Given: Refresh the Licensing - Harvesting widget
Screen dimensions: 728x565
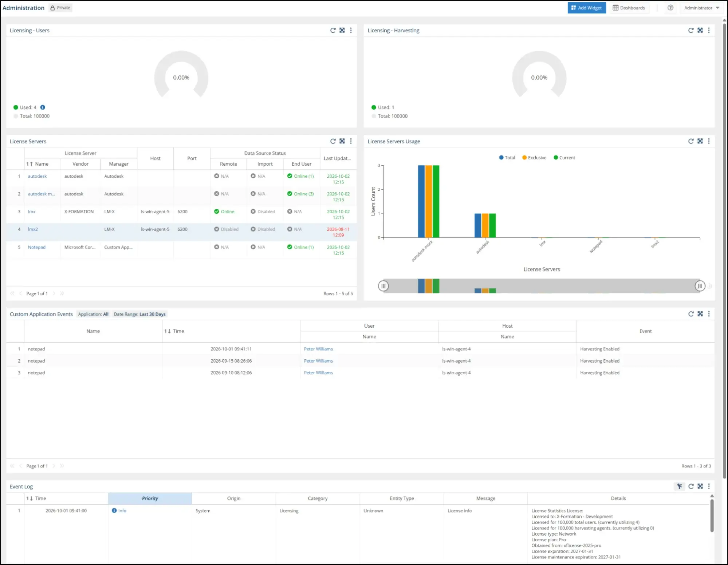Looking at the screenshot, I should point(691,30).
